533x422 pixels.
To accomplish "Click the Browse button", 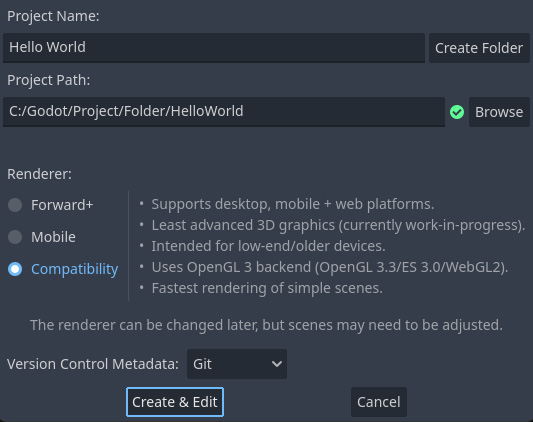I will pos(499,112).
